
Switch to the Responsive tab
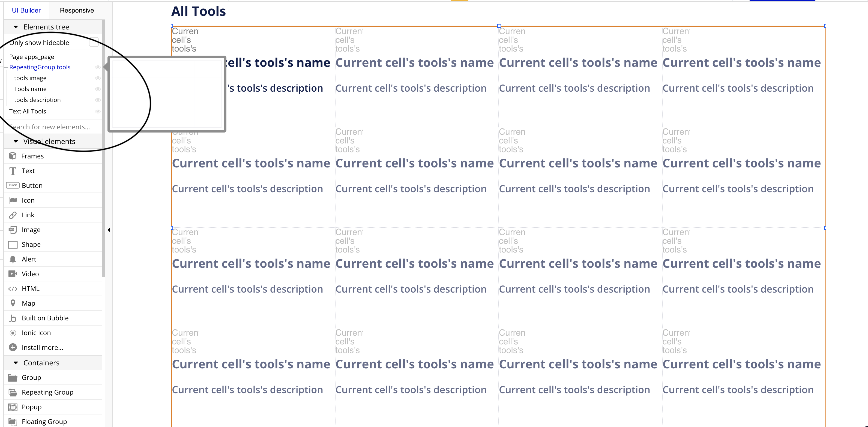[x=77, y=10]
